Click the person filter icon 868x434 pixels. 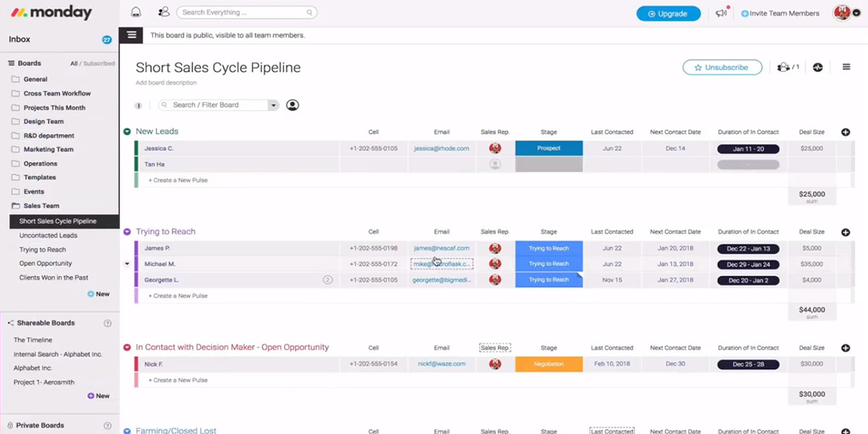click(292, 105)
